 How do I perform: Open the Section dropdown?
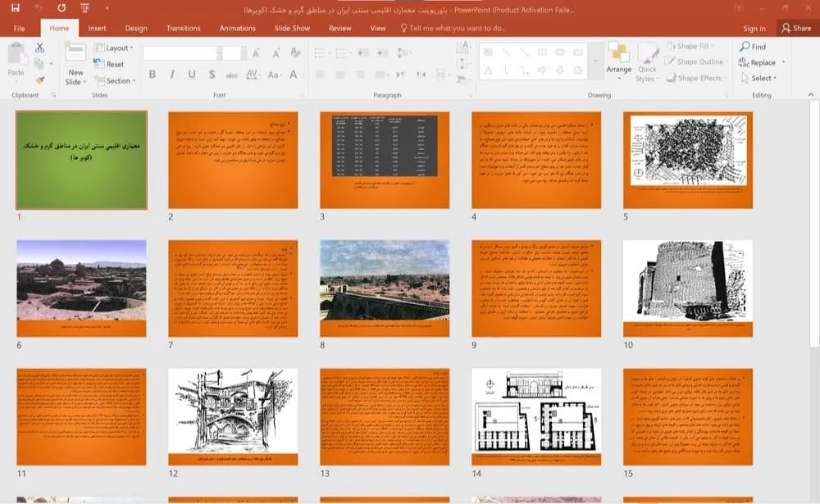pos(115,80)
